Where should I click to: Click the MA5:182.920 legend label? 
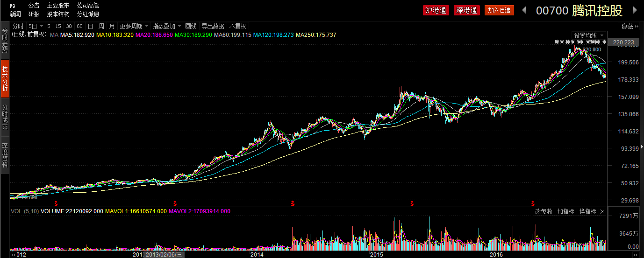coord(78,35)
